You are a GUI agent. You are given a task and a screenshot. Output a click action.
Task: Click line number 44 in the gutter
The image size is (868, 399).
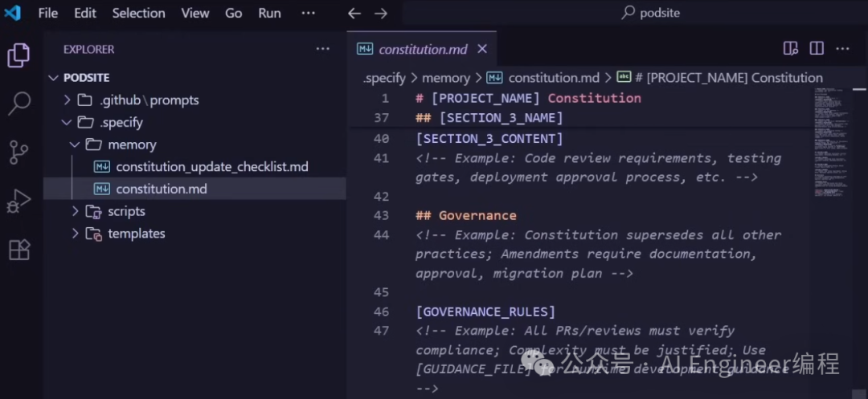(x=381, y=235)
